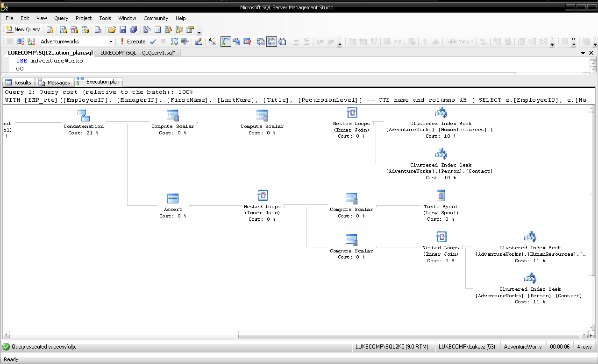Open the Community menu

[156, 18]
